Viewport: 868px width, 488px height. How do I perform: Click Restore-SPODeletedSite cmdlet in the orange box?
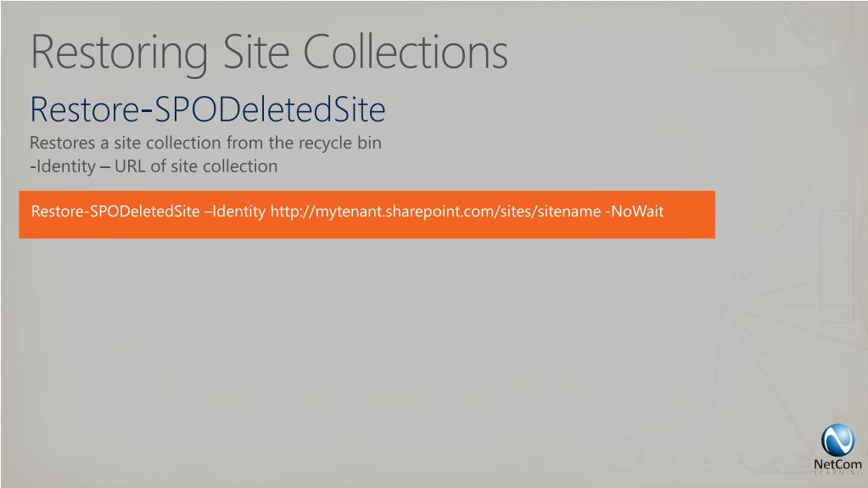pyautogui.click(x=115, y=211)
